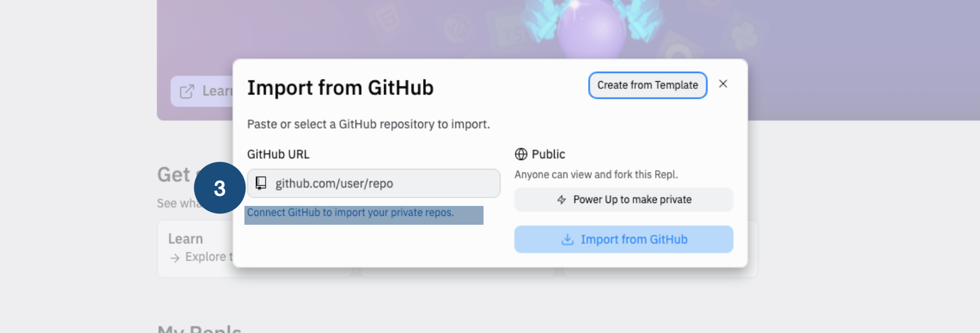Close the Import from GitHub dialog
Image resolution: width=980 pixels, height=333 pixels.
tap(723, 84)
